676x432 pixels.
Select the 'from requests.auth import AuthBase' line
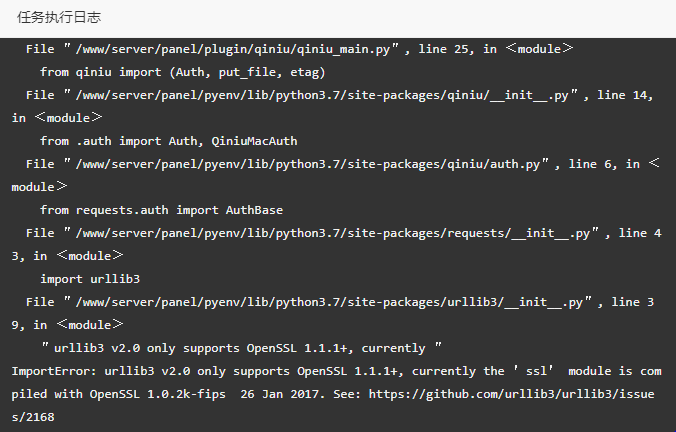[162, 210]
